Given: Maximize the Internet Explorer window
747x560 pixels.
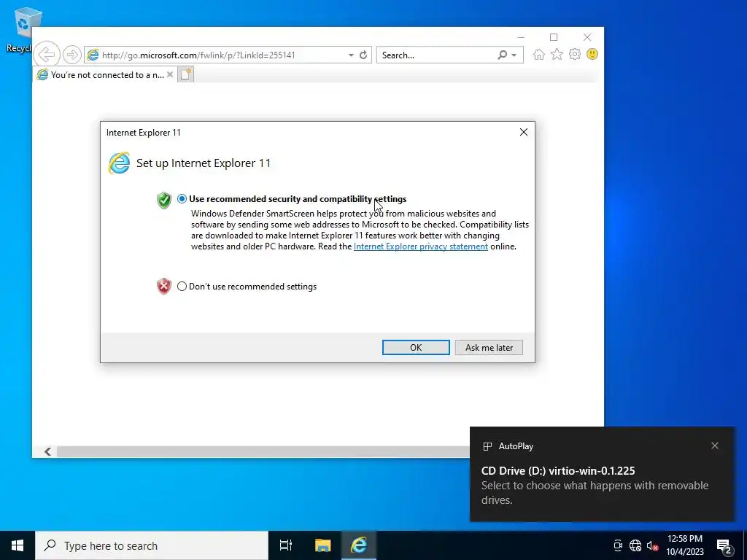Looking at the screenshot, I should [x=554, y=37].
